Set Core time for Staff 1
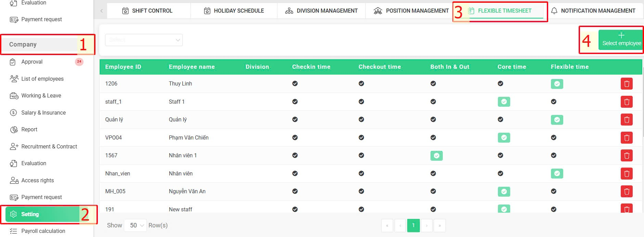Image resolution: width=644 pixels, height=237 pixels. (504, 102)
